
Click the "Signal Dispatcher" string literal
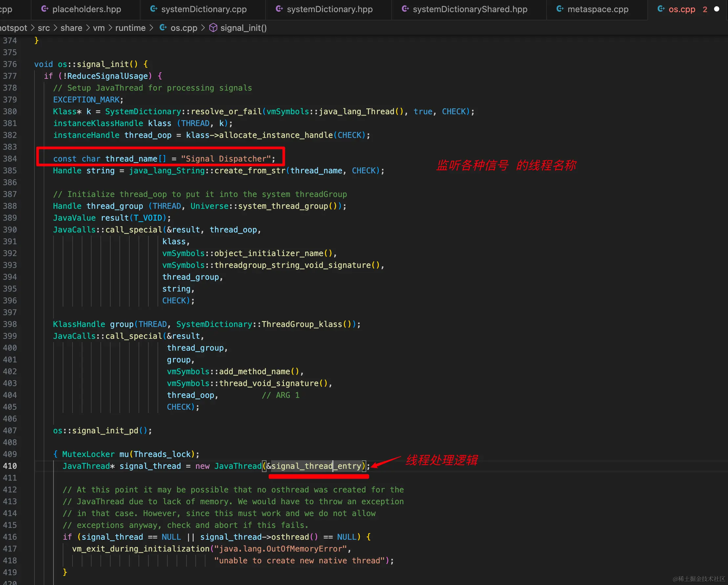click(226, 159)
